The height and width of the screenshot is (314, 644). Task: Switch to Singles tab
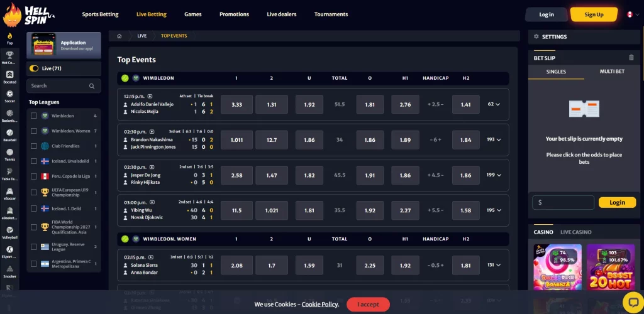click(556, 72)
